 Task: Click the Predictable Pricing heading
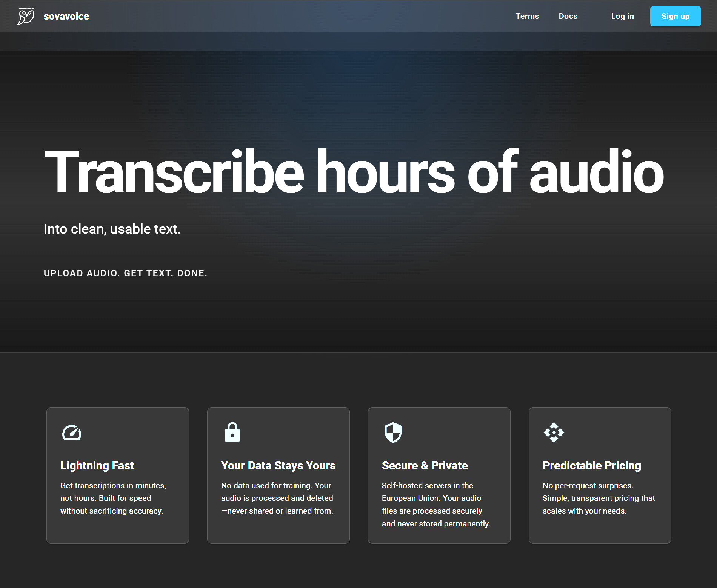pos(592,466)
